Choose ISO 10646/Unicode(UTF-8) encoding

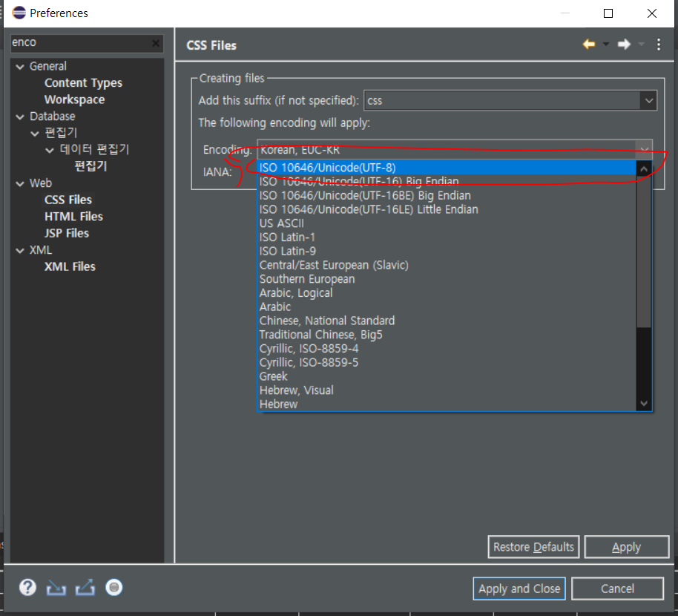coord(447,168)
